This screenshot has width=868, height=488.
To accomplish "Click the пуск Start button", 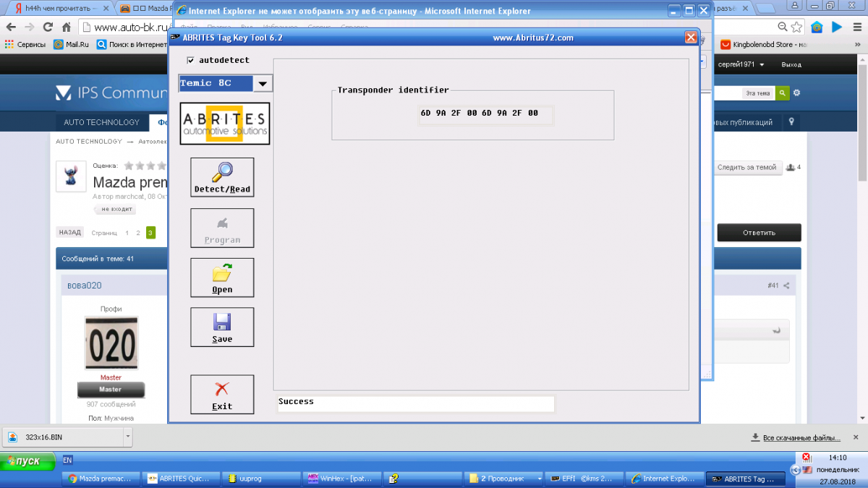I will point(28,461).
